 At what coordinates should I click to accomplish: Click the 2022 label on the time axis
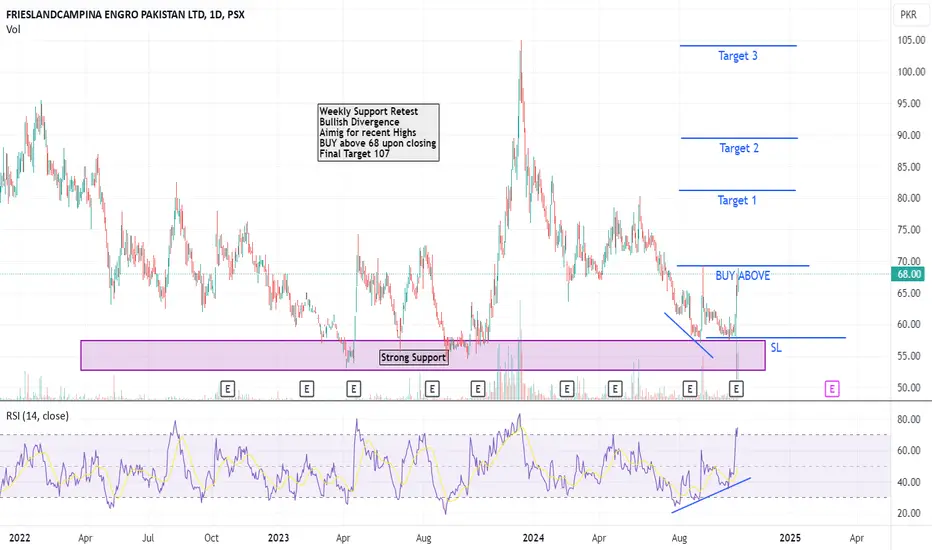click(x=20, y=538)
